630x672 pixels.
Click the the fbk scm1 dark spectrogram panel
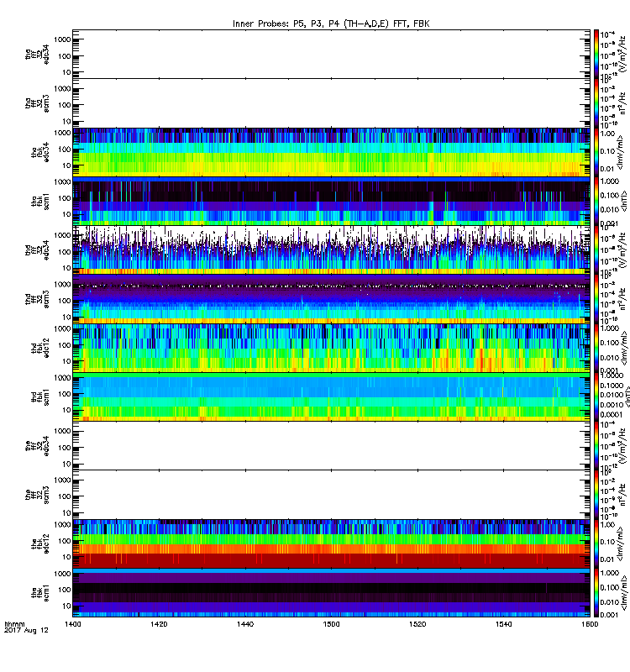click(331, 593)
